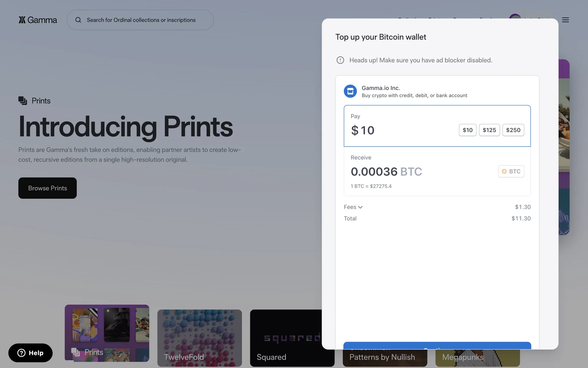Open the TwelveFold collection thumbnail
This screenshot has width=588, height=368.
[199, 337]
